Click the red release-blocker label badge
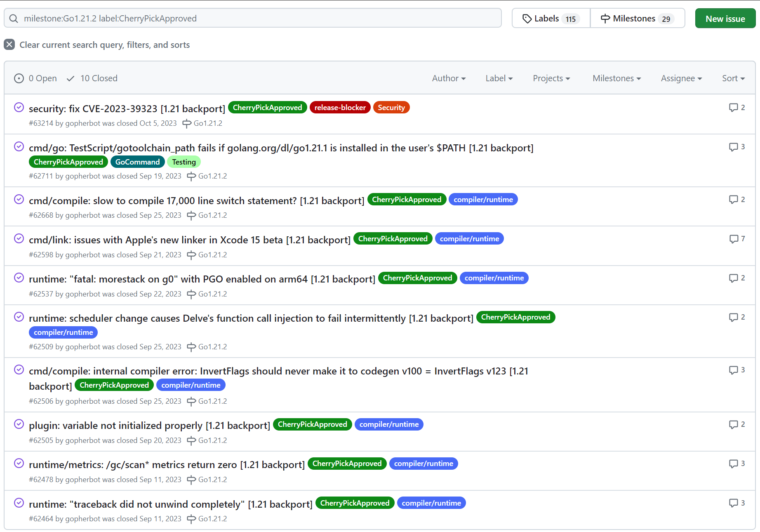 click(x=340, y=108)
